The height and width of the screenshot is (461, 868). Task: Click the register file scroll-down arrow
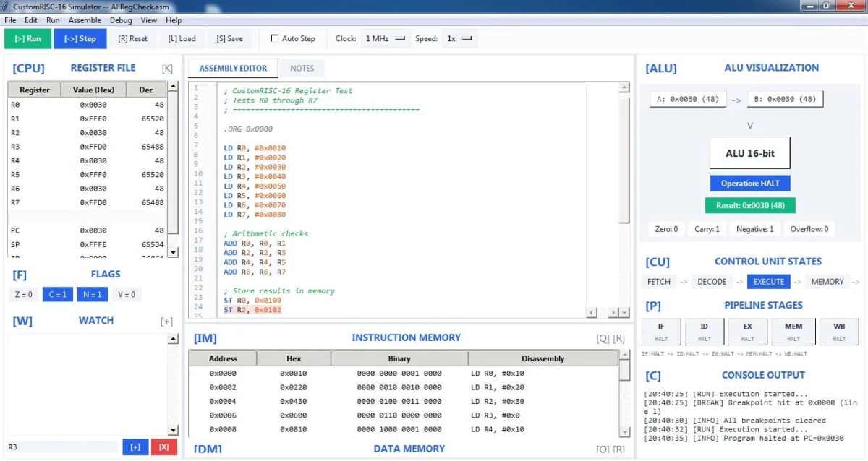pyautogui.click(x=173, y=252)
